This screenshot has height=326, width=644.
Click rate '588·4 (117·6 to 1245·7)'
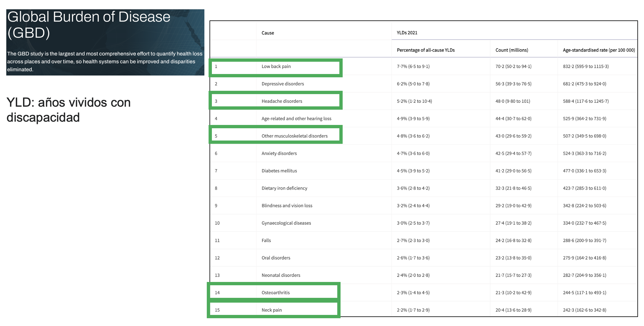[586, 101]
